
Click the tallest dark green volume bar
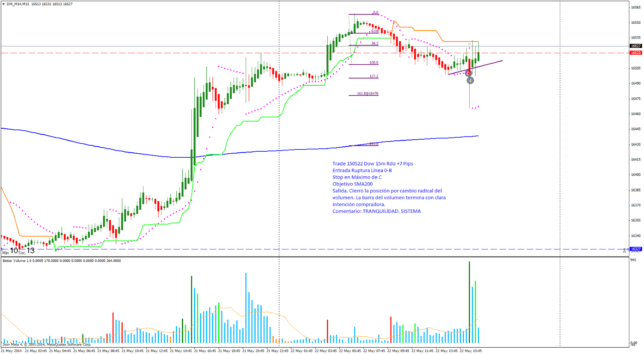[469, 302]
